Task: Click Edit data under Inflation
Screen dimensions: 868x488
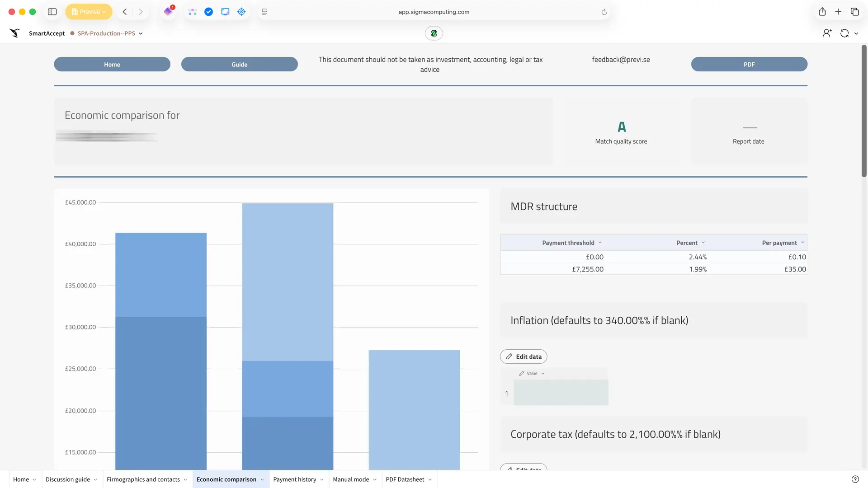Action: [524, 357]
